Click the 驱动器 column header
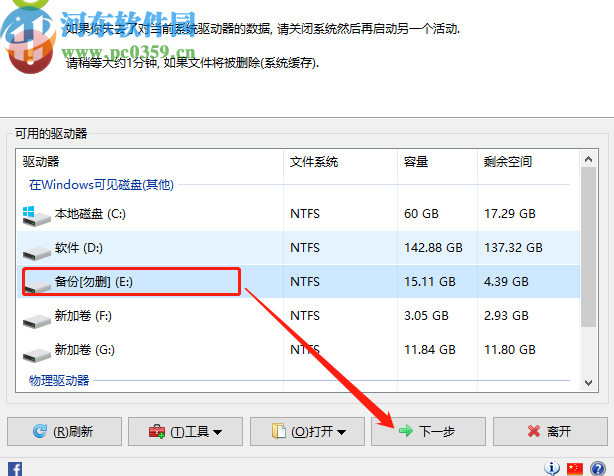Screen dimensions: 614x476 (x=150, y=162)
